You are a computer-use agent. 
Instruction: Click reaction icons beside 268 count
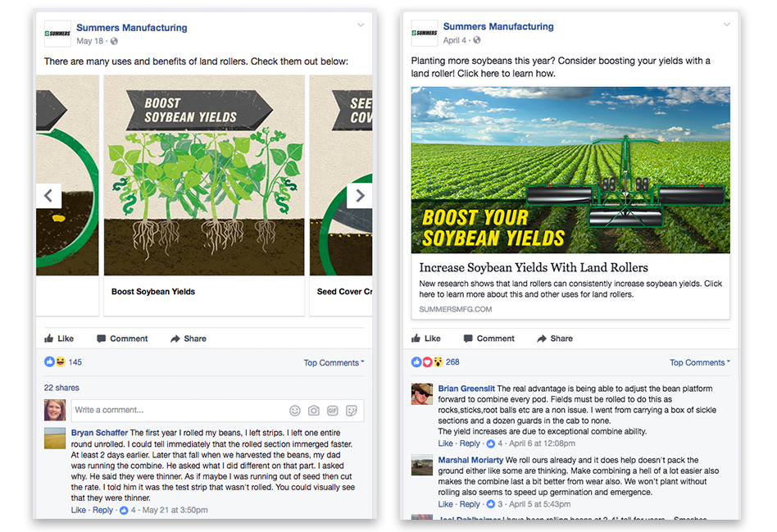pos(427,362)
